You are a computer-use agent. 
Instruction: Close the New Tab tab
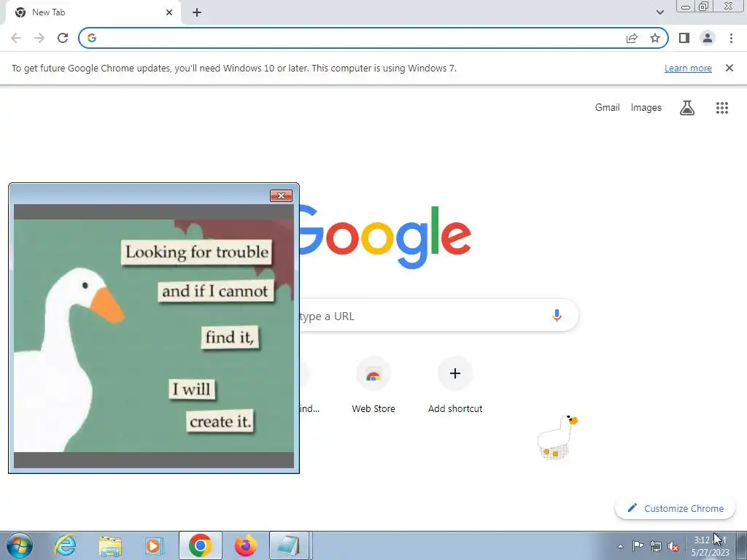click(x=169, y=12)
